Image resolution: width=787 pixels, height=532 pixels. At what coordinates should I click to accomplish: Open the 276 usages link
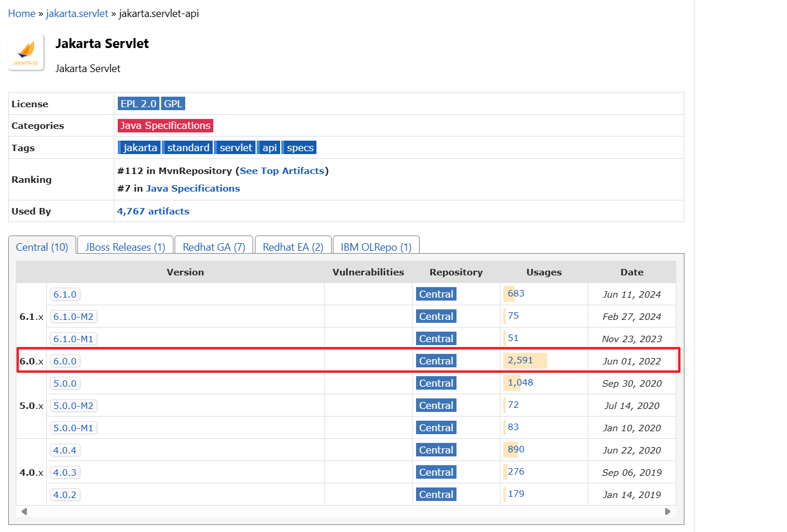[x=516, y=472]
